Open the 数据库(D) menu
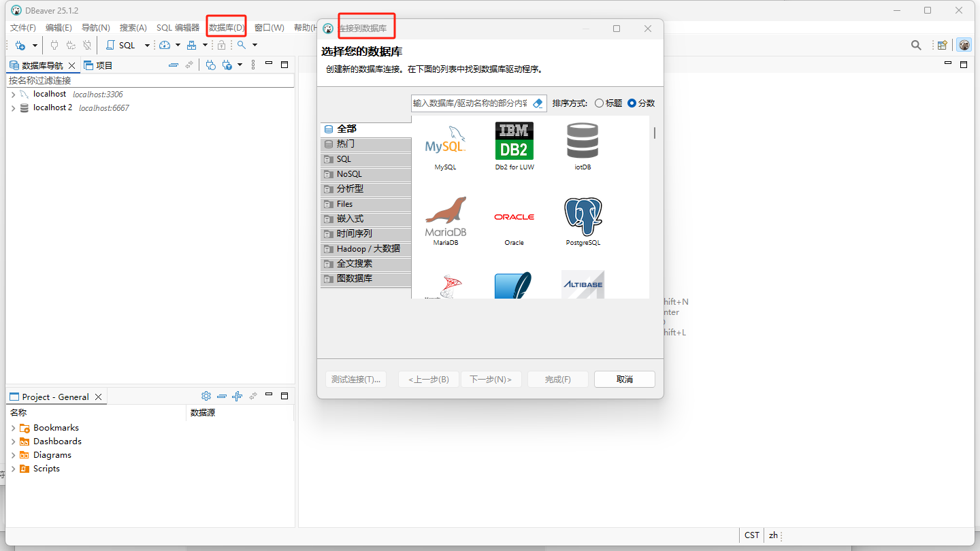 [x=227, y=28]
